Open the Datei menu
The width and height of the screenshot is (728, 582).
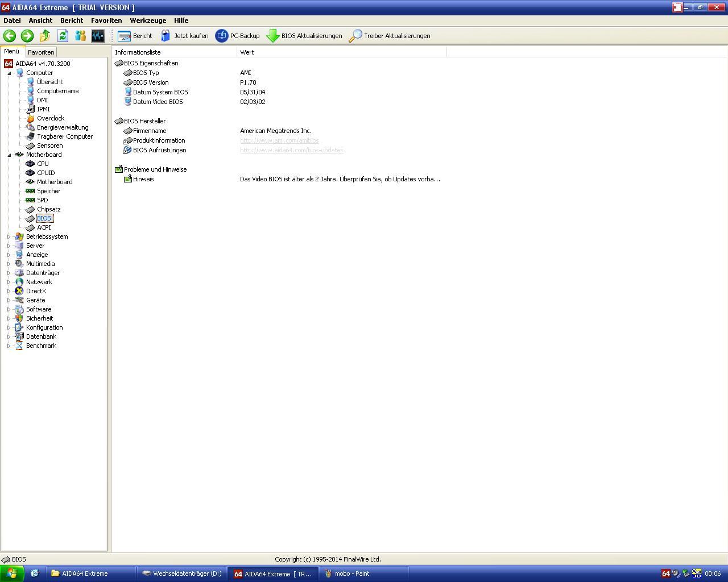12,20
